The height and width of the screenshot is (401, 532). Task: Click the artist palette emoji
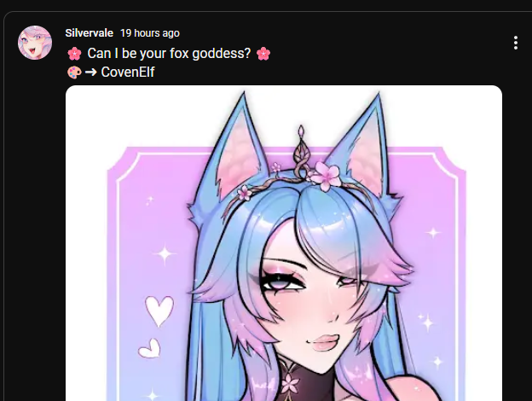click(x=74, y=73)
